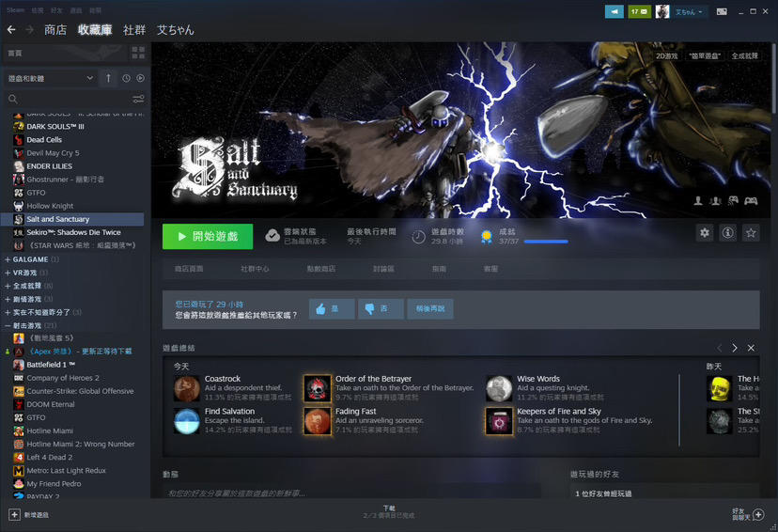
Task: Click the Find Salvation achievement icon
Action: [187, 421]
